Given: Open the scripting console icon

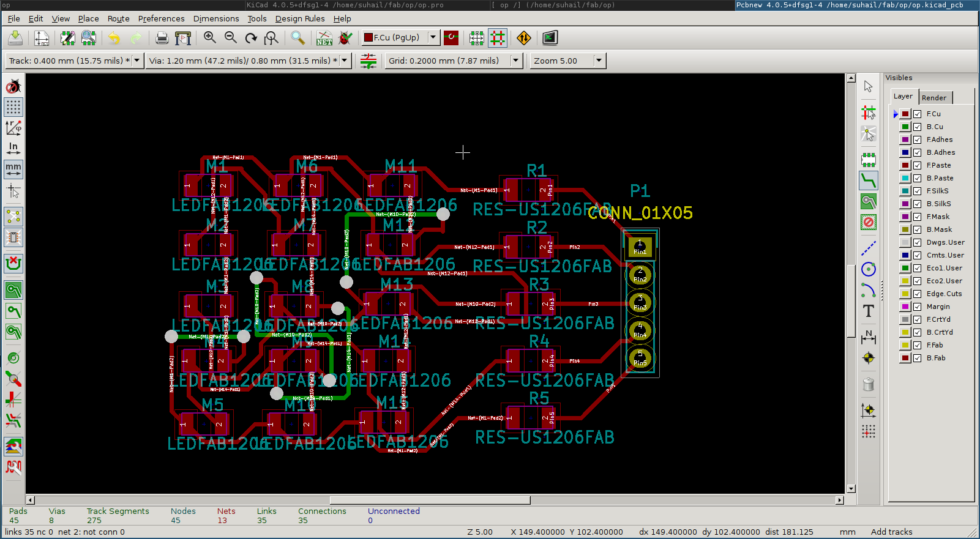Looking at the screenshot, I should click(550, 38).
